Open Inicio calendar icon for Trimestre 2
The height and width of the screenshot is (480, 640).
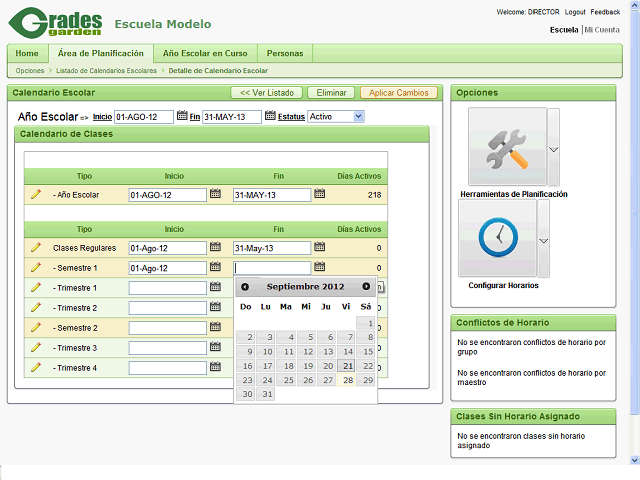pos(215,307)
